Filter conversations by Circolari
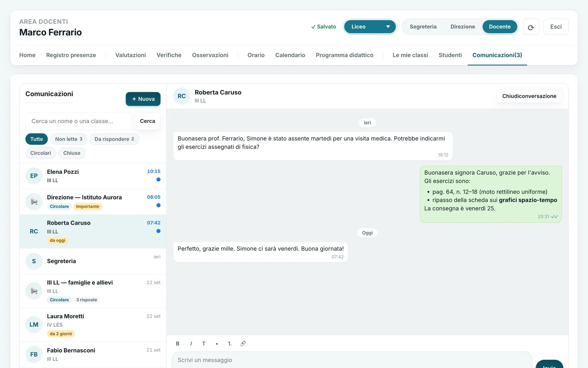The image size is (588, 368). click(x=40, y=153)
